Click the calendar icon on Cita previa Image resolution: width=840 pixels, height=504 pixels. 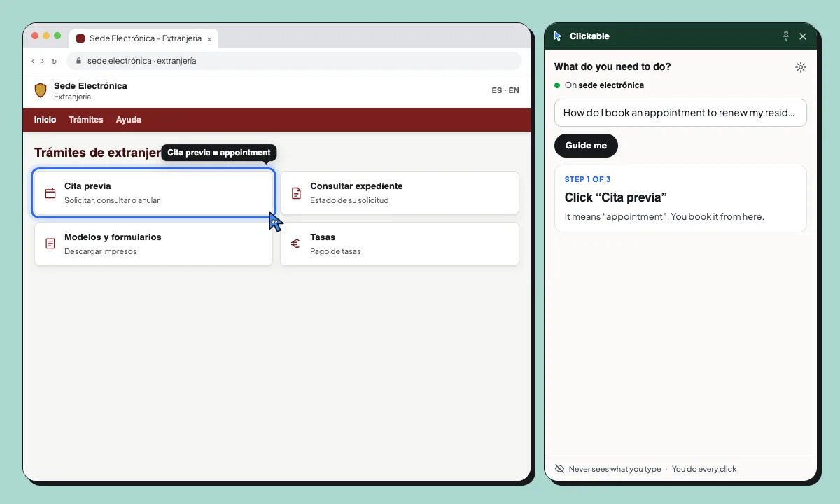click(x=50, y=193)
